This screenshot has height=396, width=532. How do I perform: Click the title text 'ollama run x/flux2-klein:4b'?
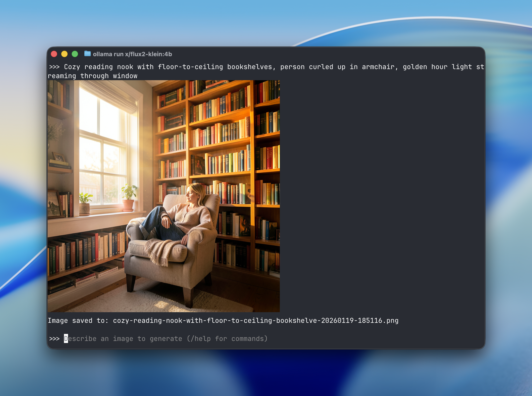pos(132,54)
